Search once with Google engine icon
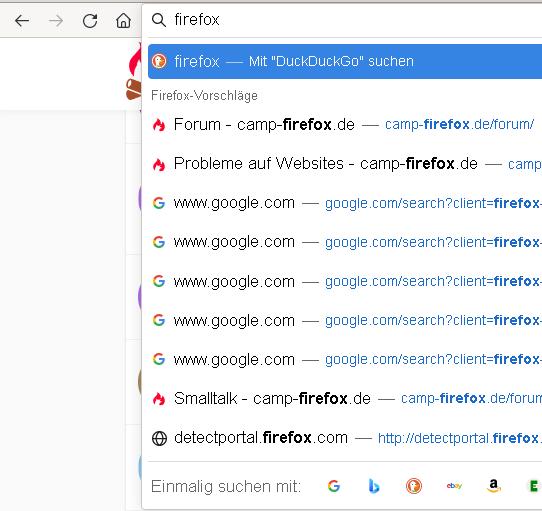The height and width of the screenshot is (511, 542). [x=334, y=486]
